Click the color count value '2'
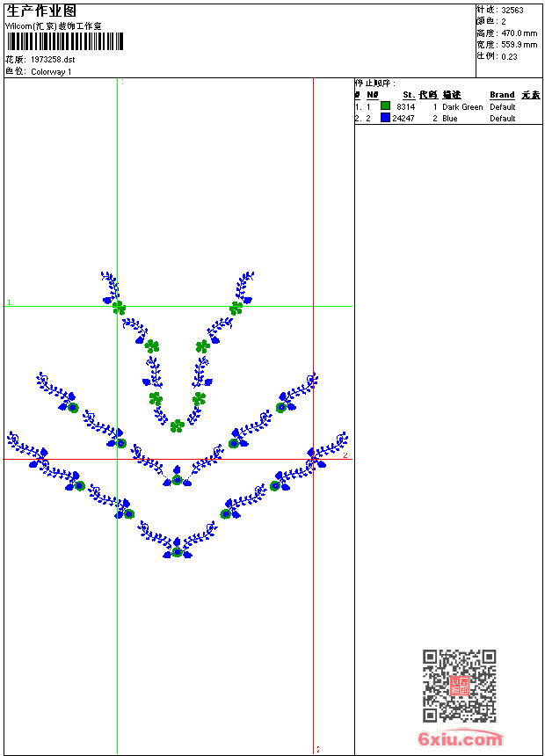The image size is (545, 756). tap(504, 21)
